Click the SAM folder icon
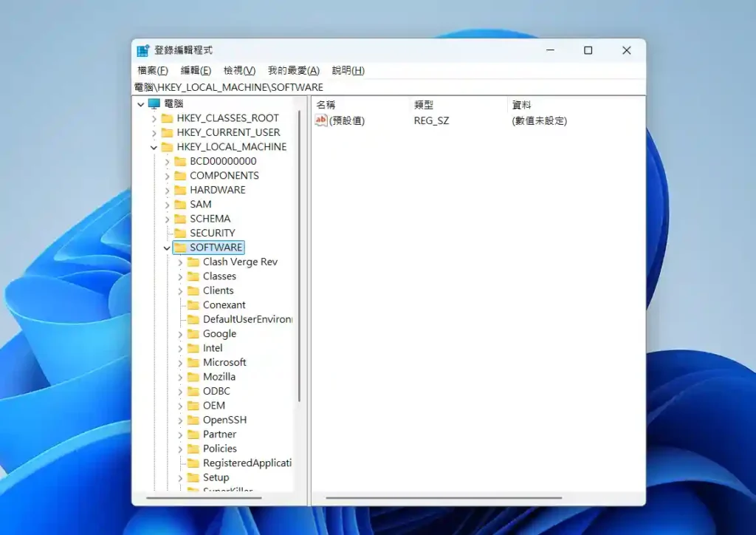756x535 pixels. point(180,205)
